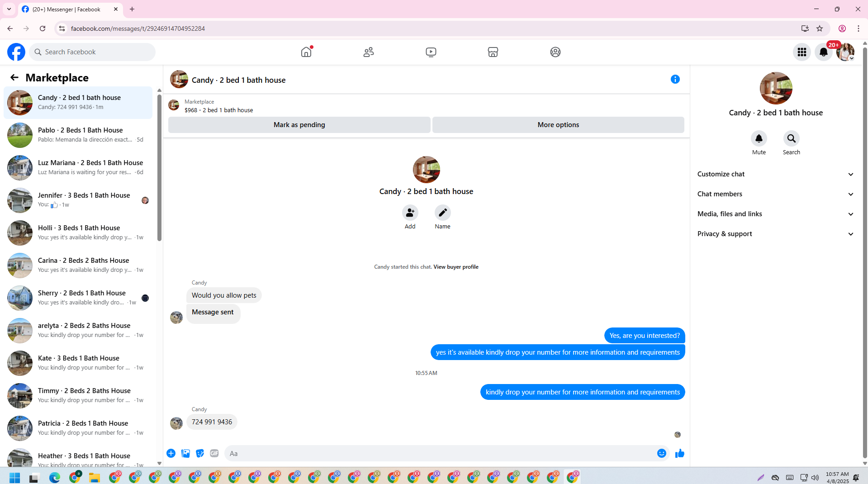Open the taskbar clock showing 10:57 AM
The image size is (868, 484).
(x=837, y=478)
